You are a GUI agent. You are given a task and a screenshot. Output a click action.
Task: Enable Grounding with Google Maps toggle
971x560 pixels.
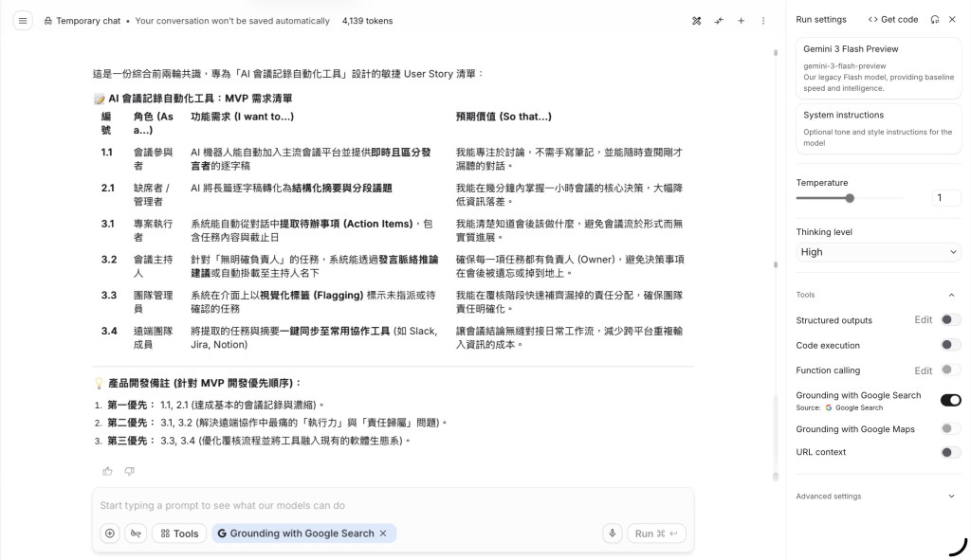click(950, 429)
